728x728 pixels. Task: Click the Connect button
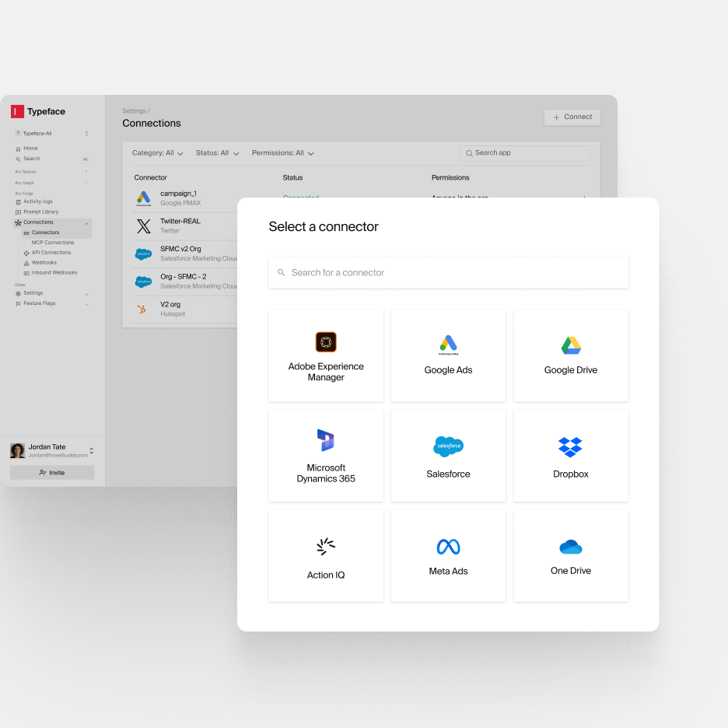pyautogui.click(x=572, y=117)
